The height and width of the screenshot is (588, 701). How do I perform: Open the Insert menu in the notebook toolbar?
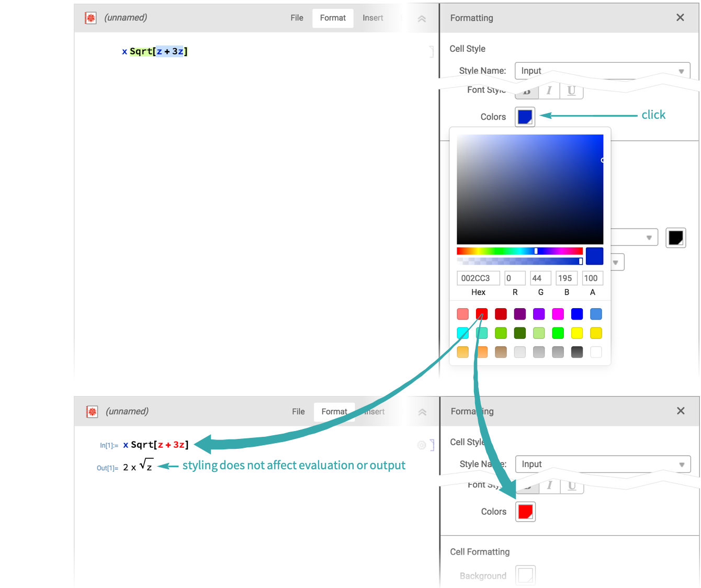(372, 18)
